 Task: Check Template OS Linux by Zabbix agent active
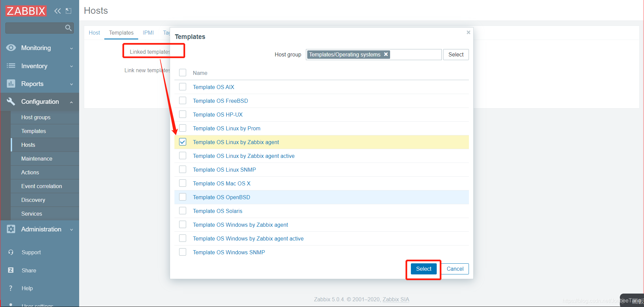click(x=182, y=156)
